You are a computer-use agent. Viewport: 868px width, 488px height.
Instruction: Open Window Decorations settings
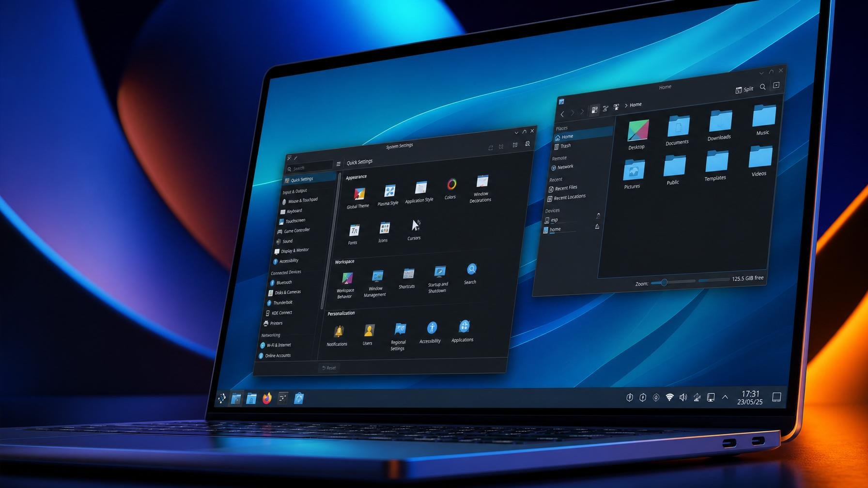(x=481, y=188)
